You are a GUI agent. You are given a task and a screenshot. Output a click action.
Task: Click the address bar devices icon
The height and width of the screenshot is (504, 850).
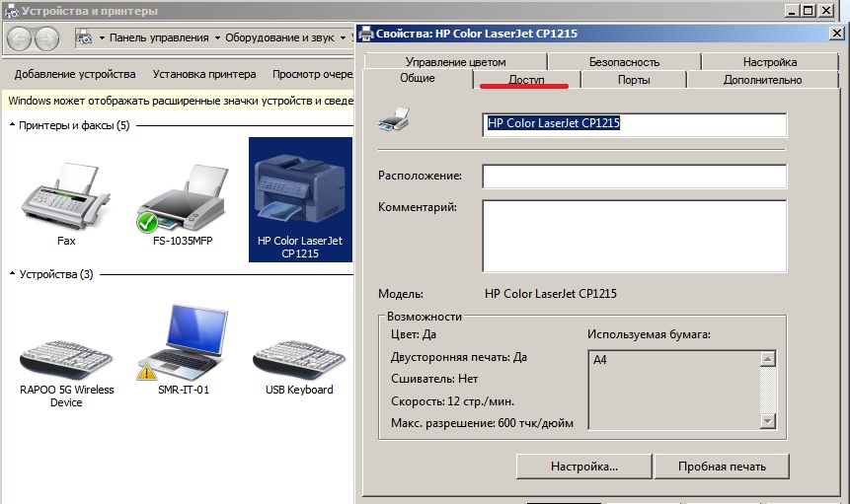click(84, 37)
